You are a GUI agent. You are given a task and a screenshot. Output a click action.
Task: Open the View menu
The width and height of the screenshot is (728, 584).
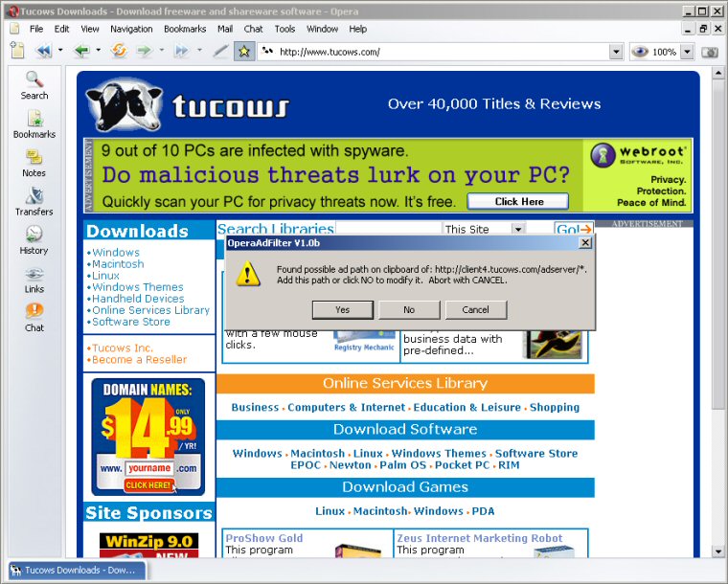pyautogui.click(x=90, y=29)
